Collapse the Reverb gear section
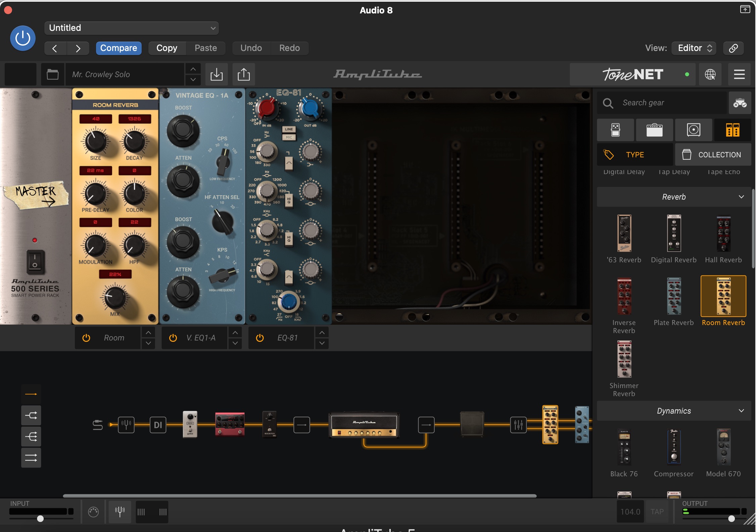Image resolution: width=756 pixels, height=532 pixels. 741,197
